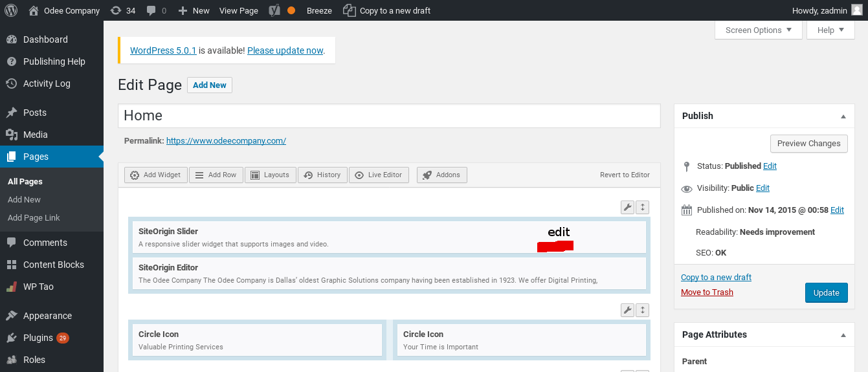The height and width of the screenshot is (372, 868).
Task: Collapse the Publish panel
Action: [843, 116]
